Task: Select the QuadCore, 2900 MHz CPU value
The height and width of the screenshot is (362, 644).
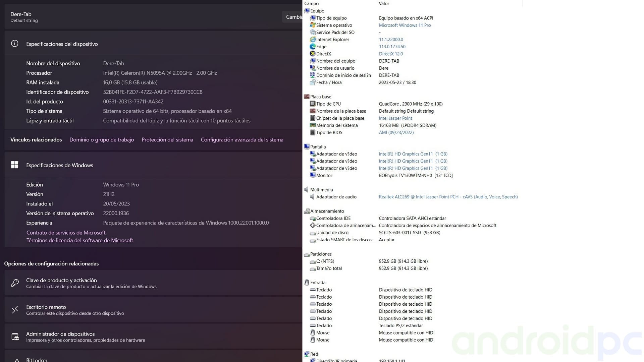Action: [x=411, y=104]
